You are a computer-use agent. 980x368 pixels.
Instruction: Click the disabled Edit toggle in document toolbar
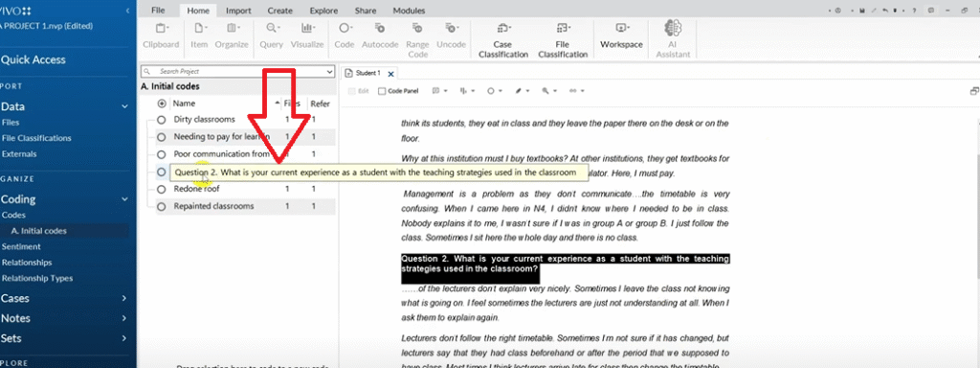coord(359,91)
